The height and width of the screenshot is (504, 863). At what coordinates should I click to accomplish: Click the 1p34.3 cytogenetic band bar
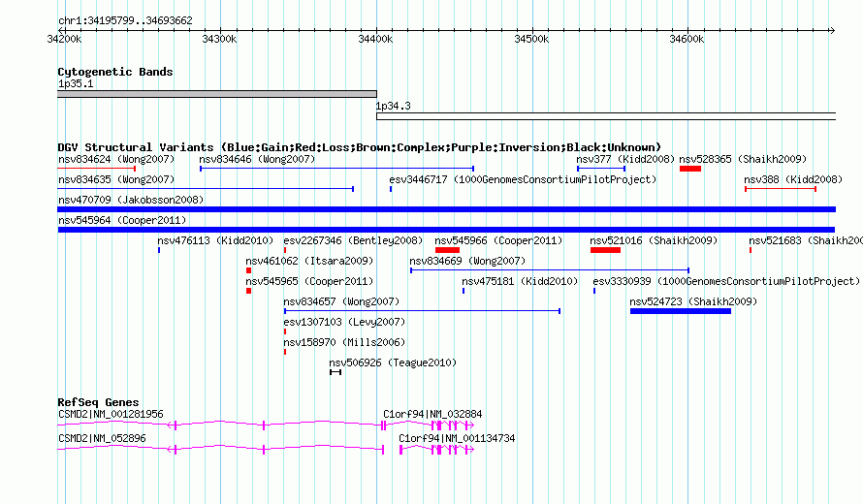[606, 116]
